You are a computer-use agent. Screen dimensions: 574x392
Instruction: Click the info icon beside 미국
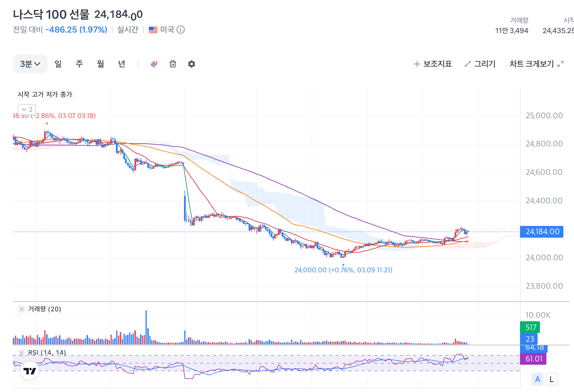[x=181, y=30]
